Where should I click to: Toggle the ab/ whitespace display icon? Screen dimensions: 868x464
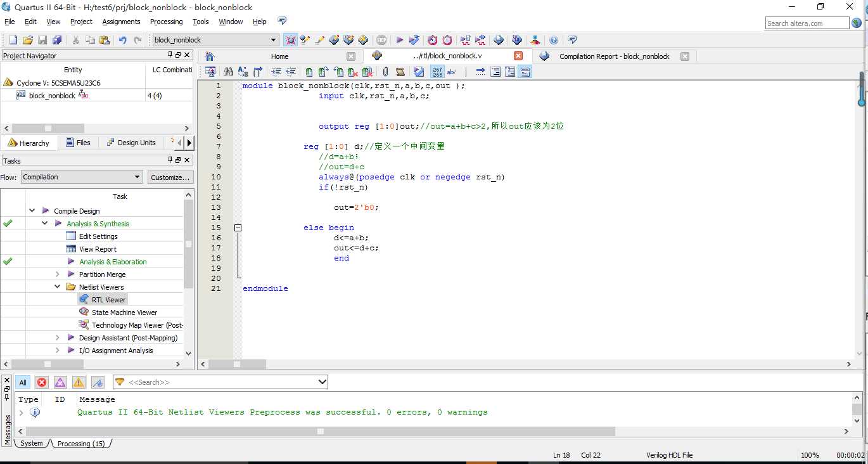[x=452, y=72]
